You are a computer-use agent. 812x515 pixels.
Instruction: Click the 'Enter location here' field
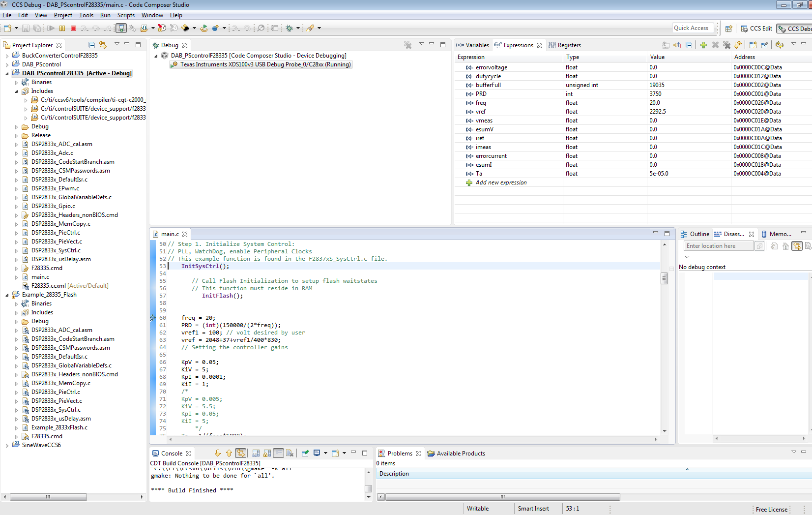718,246
